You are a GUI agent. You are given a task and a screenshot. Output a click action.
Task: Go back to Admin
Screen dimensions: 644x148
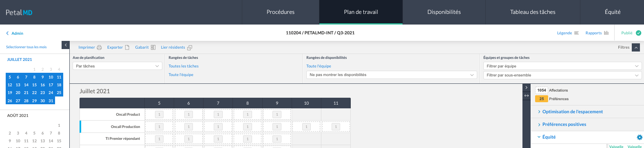click(x=15, y=34)
